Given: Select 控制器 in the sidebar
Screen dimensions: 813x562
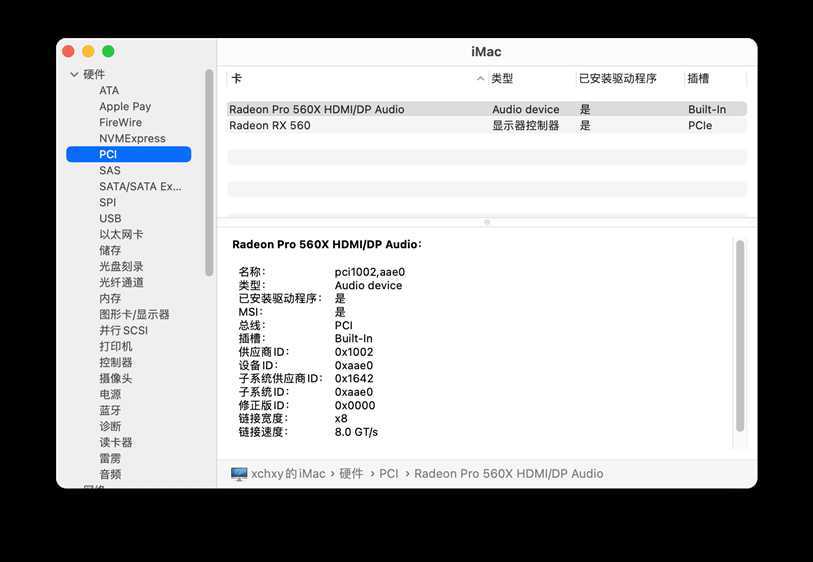Looking at the screenshot, I should coord(115,362).
